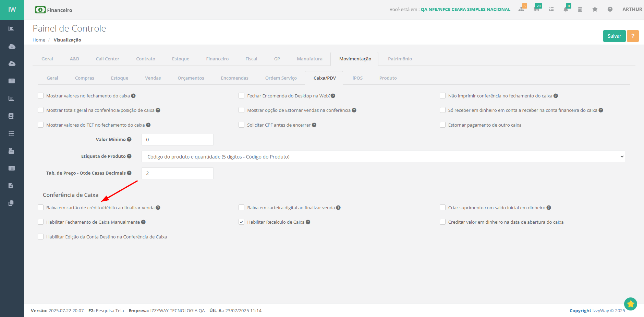This screenshot has height=317, width=644.
Task: Click the orange question mark button
Action: coord(633,36)
